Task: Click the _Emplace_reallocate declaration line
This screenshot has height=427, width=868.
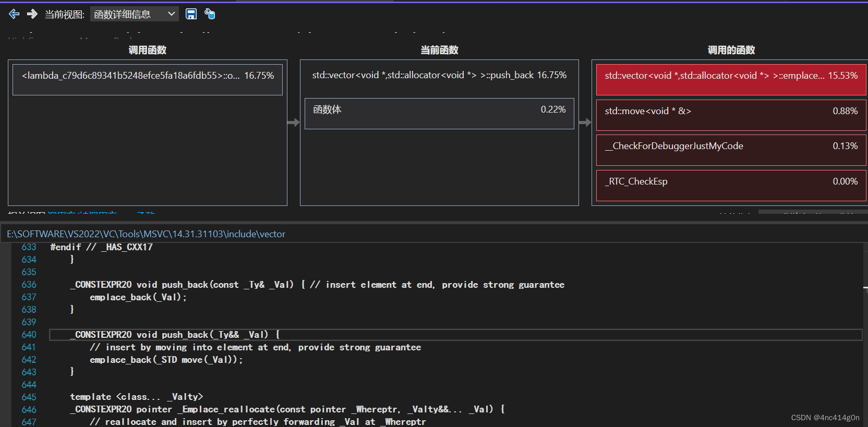Action: pyautogui.click(x=287, y=409)
